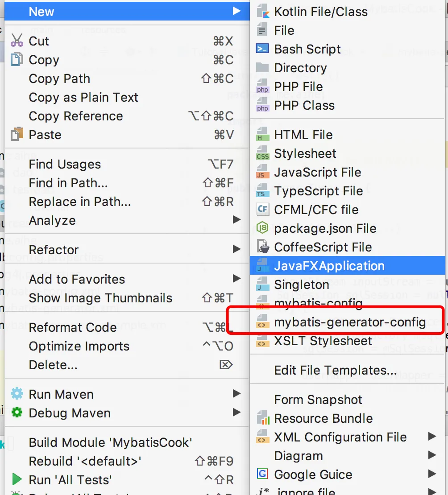The image size is (448, 495).
Task: Click the JavaScript File JS icon
Action: (x=262, y=172)
